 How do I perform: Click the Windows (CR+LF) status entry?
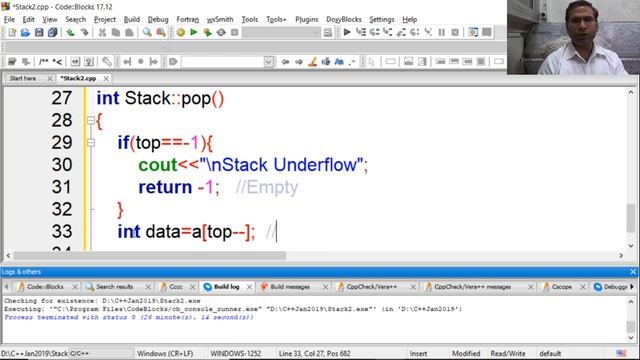[165, 353]
